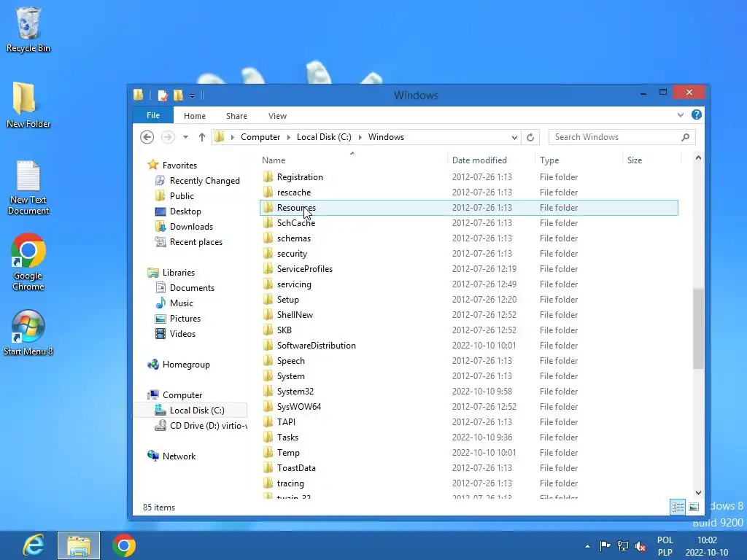The width and height of the screenshot is (747, 560).
Task: Open Public in the navigation pane
Action: (x=182, y=195)
